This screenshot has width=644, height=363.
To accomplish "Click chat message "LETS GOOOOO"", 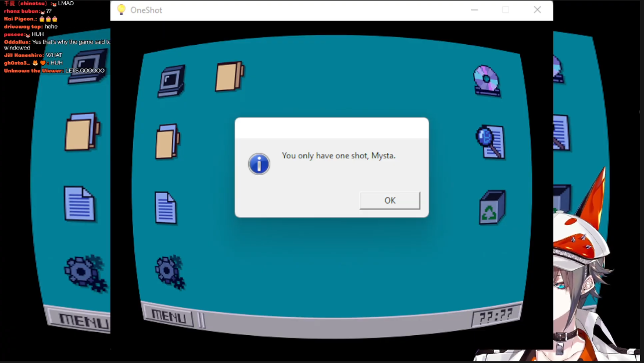I will point(85,71).
